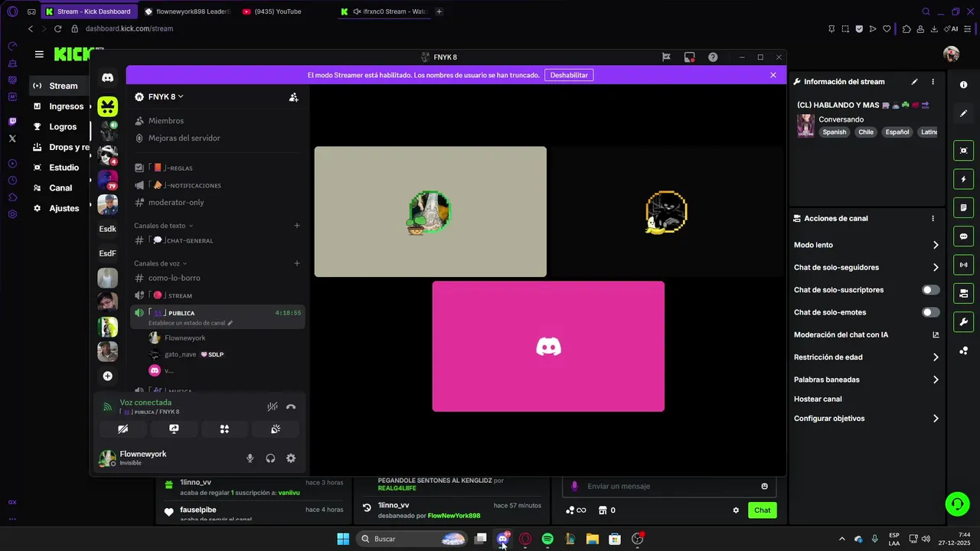This screenshot has height=551, width=980.
Task: Open Discord help question mark icon
Action: pos(713,57)
